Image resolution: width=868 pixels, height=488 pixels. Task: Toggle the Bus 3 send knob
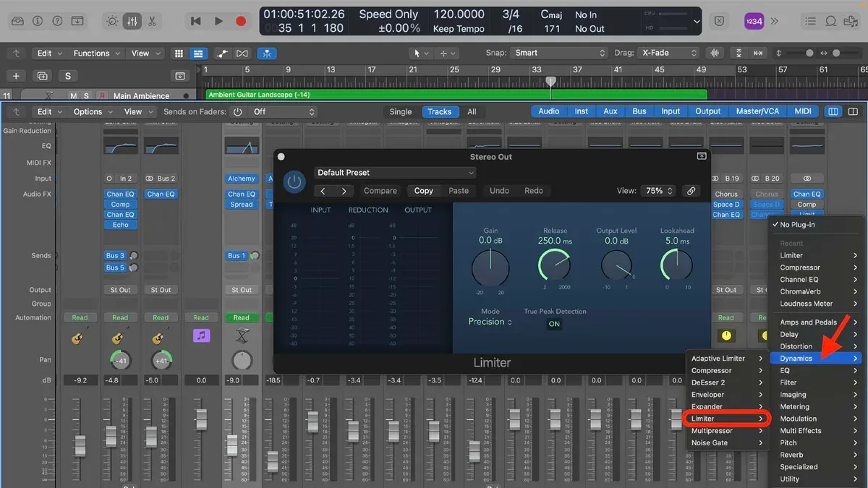coord(134,256)
